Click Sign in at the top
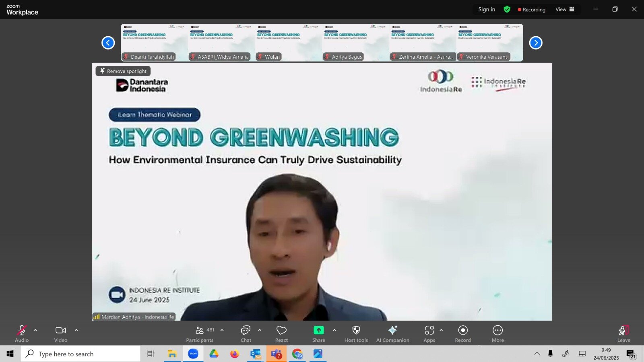 [487, 9]
